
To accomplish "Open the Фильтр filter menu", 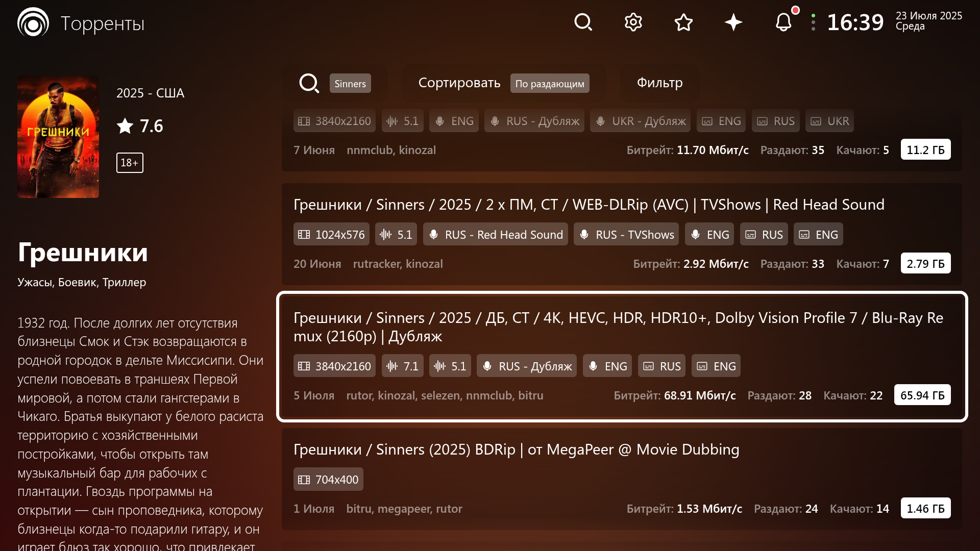I will click(x=659, y=83).
